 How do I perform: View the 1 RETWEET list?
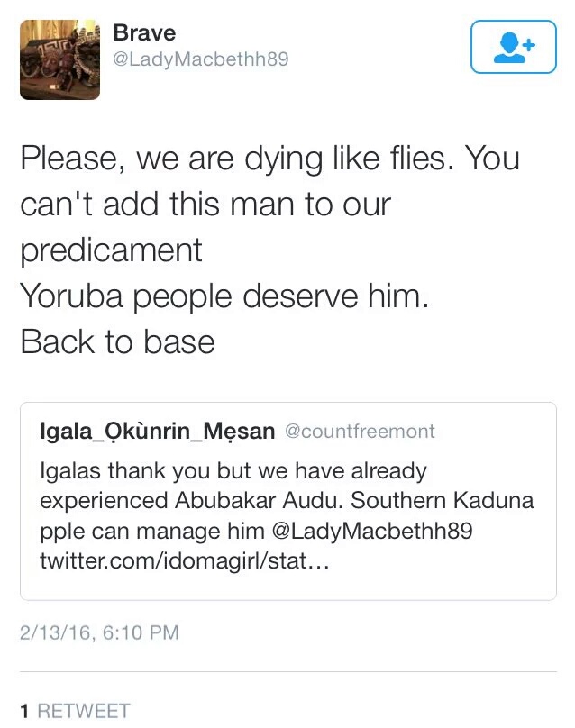(75, 711)
